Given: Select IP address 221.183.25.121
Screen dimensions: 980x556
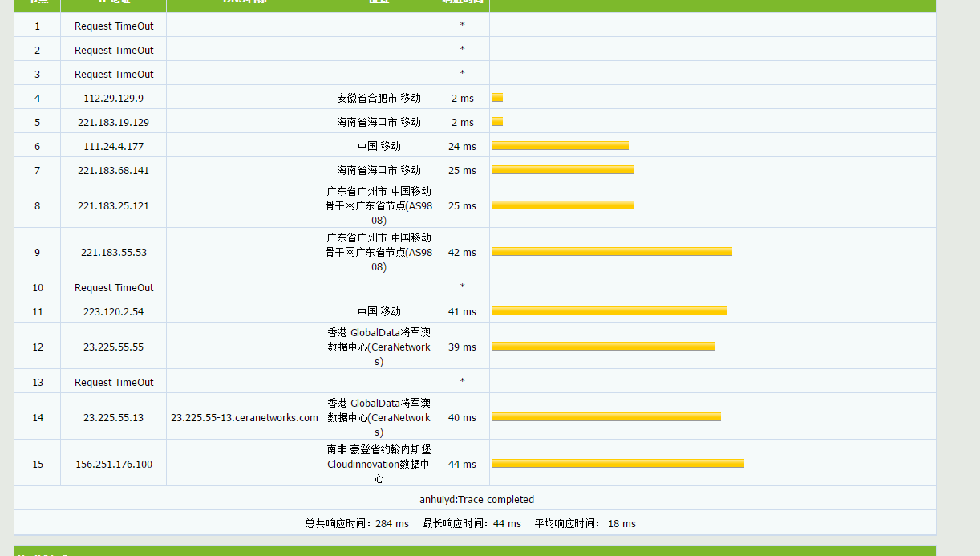Looking at the screenshot, I should click(114, 205).
